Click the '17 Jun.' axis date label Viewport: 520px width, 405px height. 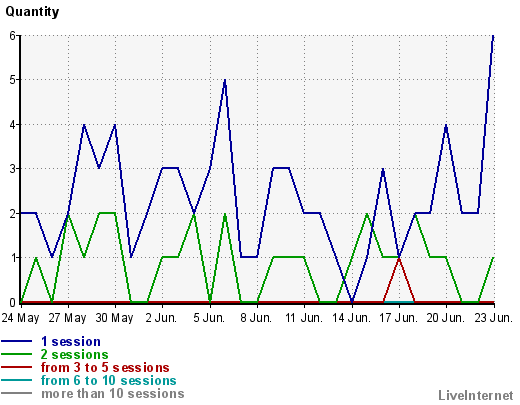tap(399, 318)
